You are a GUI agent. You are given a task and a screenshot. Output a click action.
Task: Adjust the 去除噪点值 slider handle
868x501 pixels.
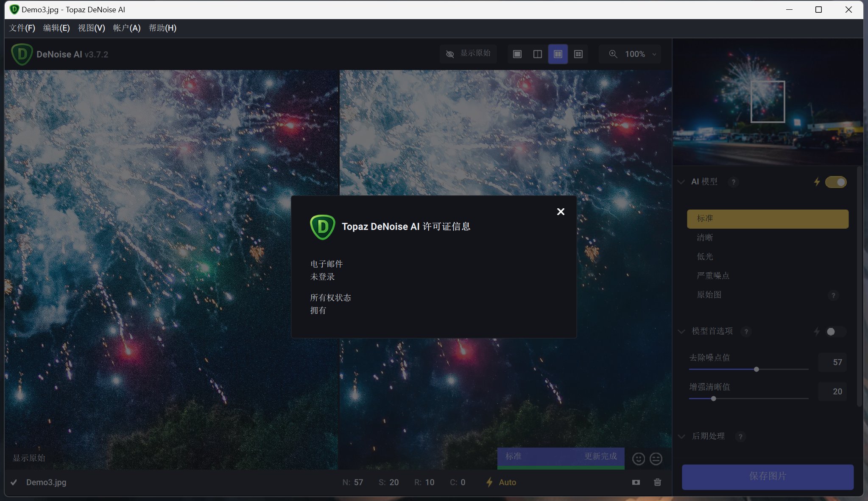click(x=756, y=369)
